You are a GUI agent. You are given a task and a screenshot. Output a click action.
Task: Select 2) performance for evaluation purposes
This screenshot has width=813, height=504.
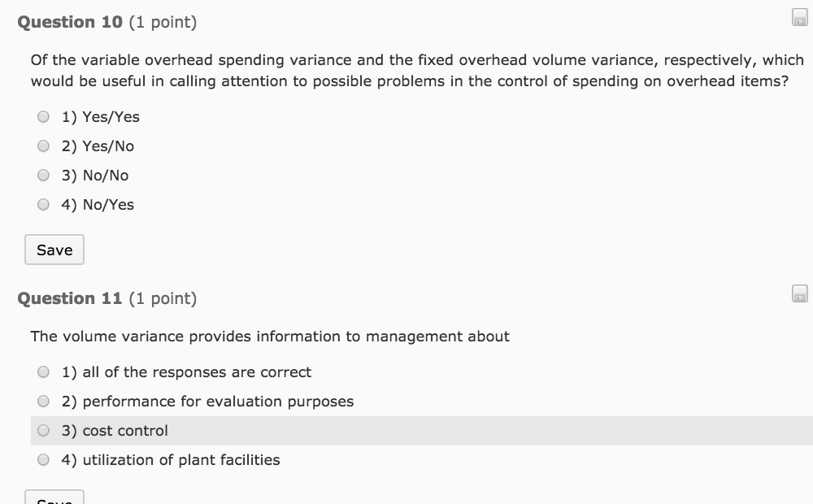[43, 401]
